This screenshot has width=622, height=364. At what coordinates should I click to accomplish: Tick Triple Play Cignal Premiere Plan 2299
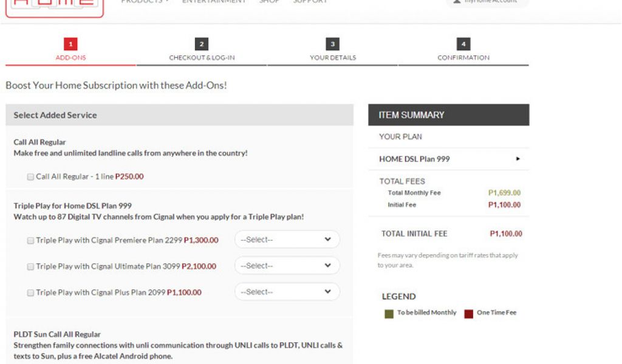pyautogui.click(x=30, y=240)
